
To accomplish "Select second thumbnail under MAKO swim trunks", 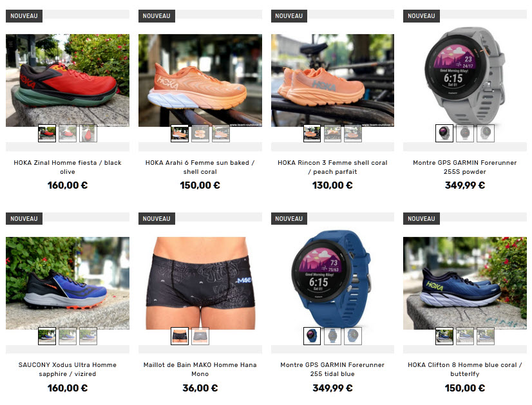I will [x=200, y=336].
